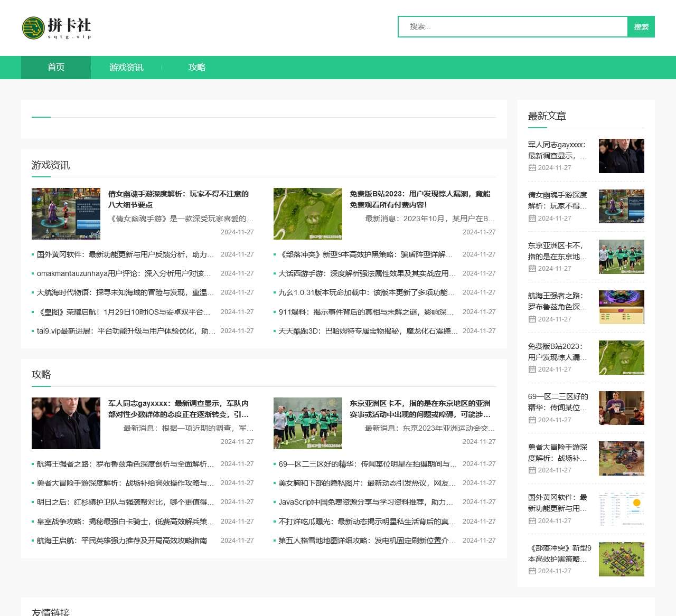The width and height of the screenshot is (676, 616).
Task: Click the soccer team thumbnail in 攻略
Action: [x=307, y=423]
